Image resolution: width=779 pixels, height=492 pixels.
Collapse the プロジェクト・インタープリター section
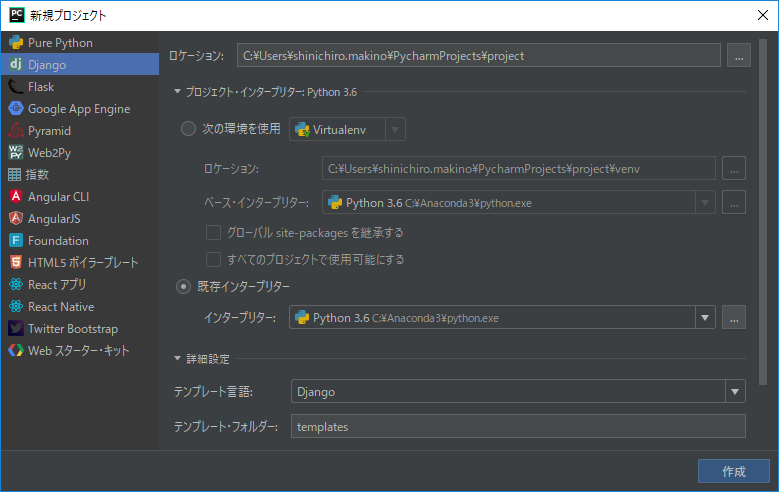177,91
